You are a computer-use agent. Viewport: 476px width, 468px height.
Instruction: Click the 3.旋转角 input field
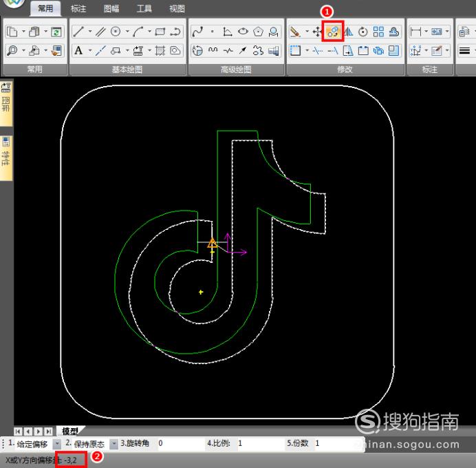pyautogui.click(x=181, y=443)
